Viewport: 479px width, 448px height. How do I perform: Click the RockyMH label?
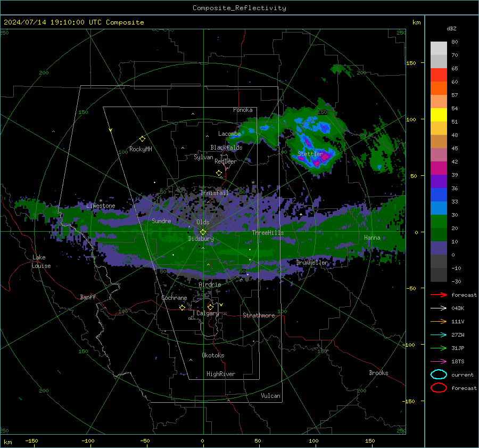[141, 149]
